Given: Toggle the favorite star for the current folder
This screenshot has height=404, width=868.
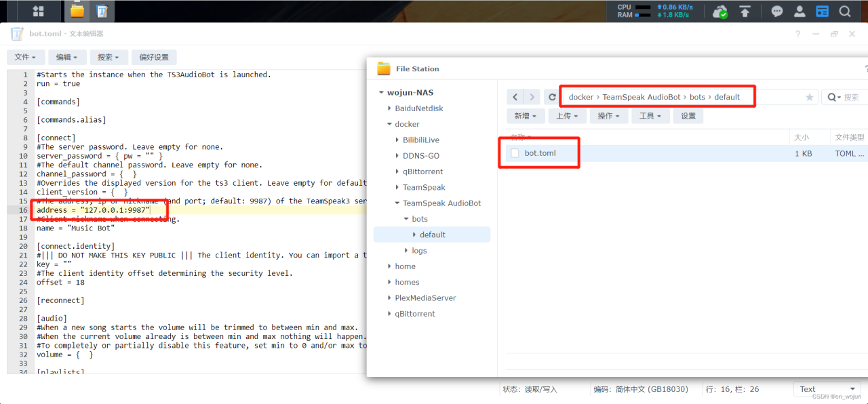Looking at the screenshot, I should [810, 97].
